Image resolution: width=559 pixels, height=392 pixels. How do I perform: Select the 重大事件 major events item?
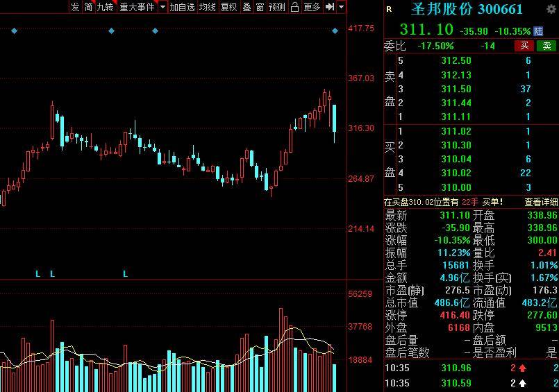(x=137, y=7)
